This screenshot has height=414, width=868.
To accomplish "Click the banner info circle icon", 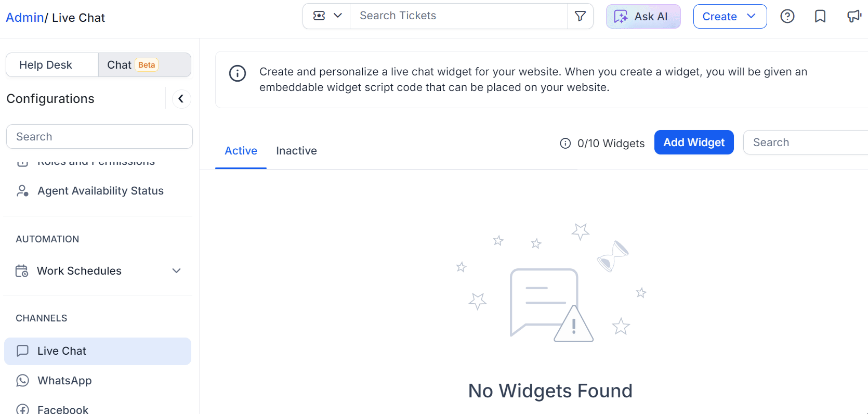I will 238,73.
